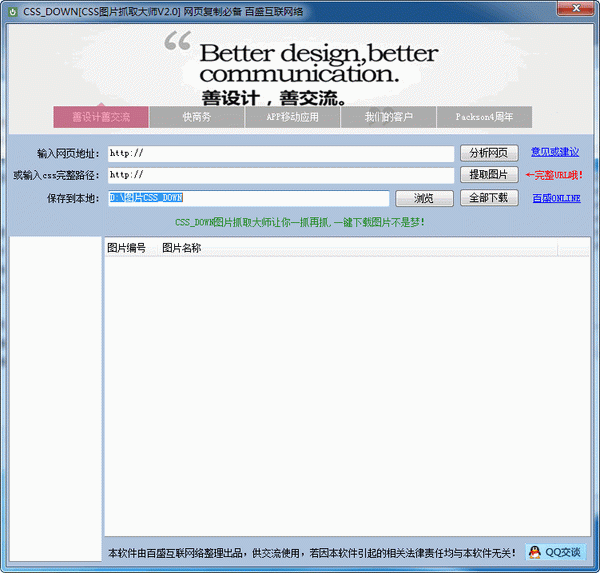This screenshot has width=600, height=573.
Task: Click the QQ penguin icon
Action: point(535,552)
